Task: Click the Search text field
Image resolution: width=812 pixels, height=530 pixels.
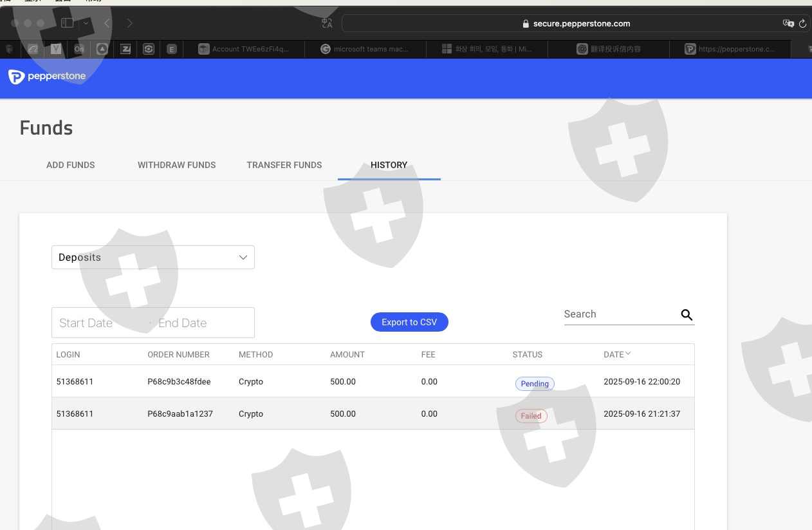Action: coord(619,314)
